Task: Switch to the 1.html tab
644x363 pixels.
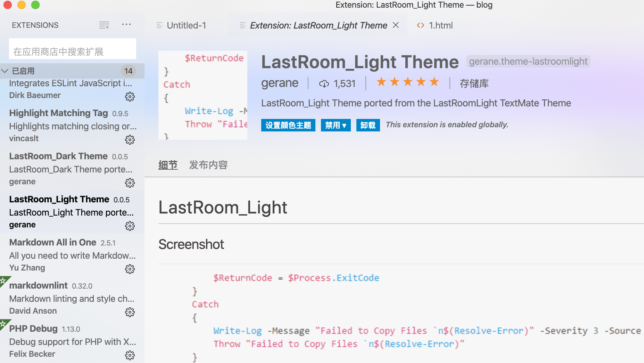Action: click(x=435, y=25)
